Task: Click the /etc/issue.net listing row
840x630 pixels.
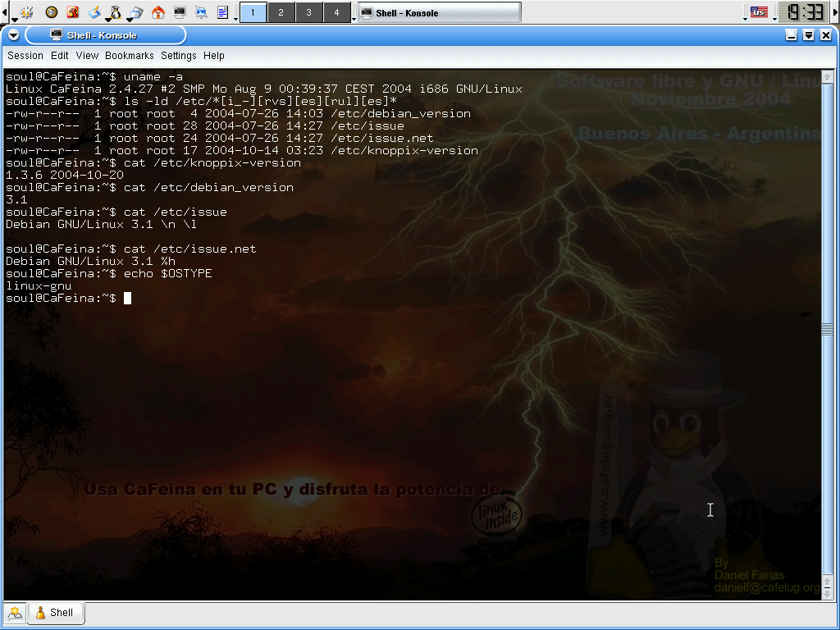Action: pyautogui.click(x=220, y=138)
